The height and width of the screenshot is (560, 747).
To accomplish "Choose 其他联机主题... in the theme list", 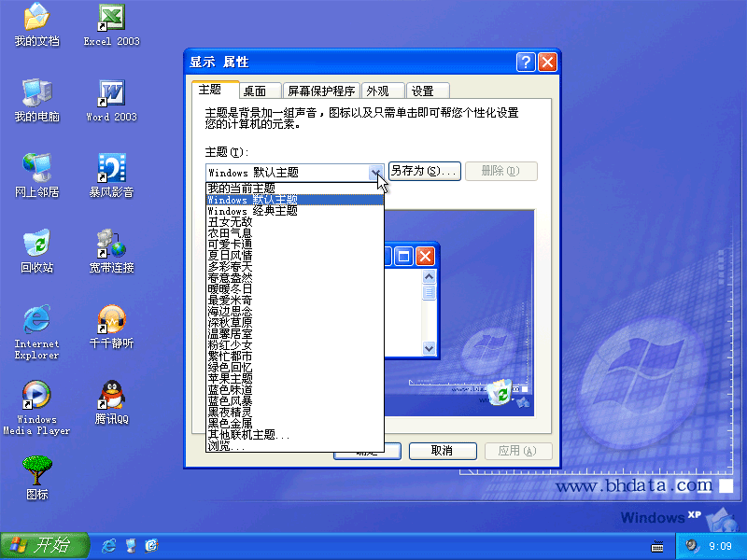I will pos(295,435).
